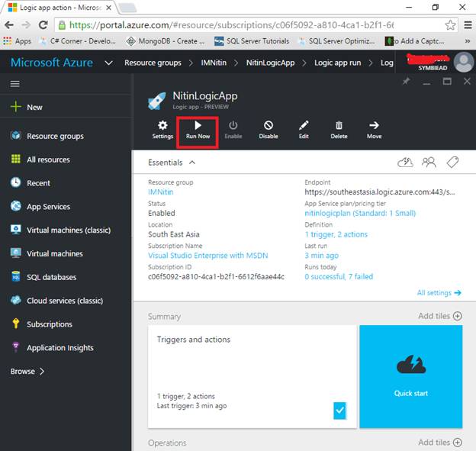Open the All settings link

coord(439,293)
